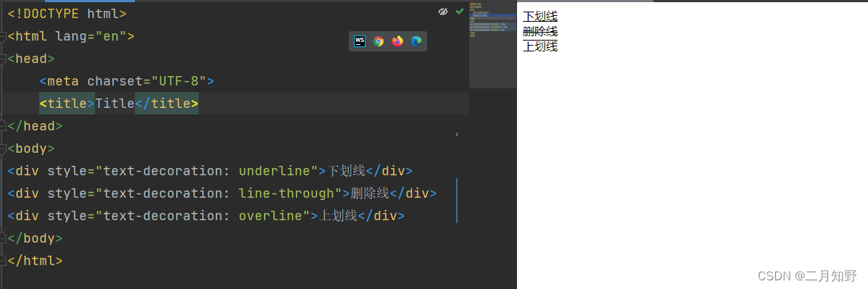The image size is (868, 289).
Task: Open page preview in Chrome
Action: pos(379,41)
